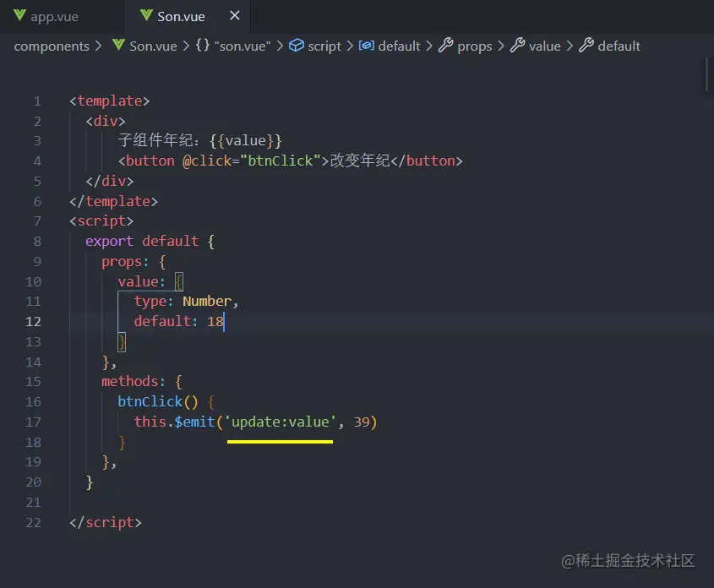714x588 pixels.
Task: Open the "son.vue" breadcrumb segment
Action: (x=243, y=46)
